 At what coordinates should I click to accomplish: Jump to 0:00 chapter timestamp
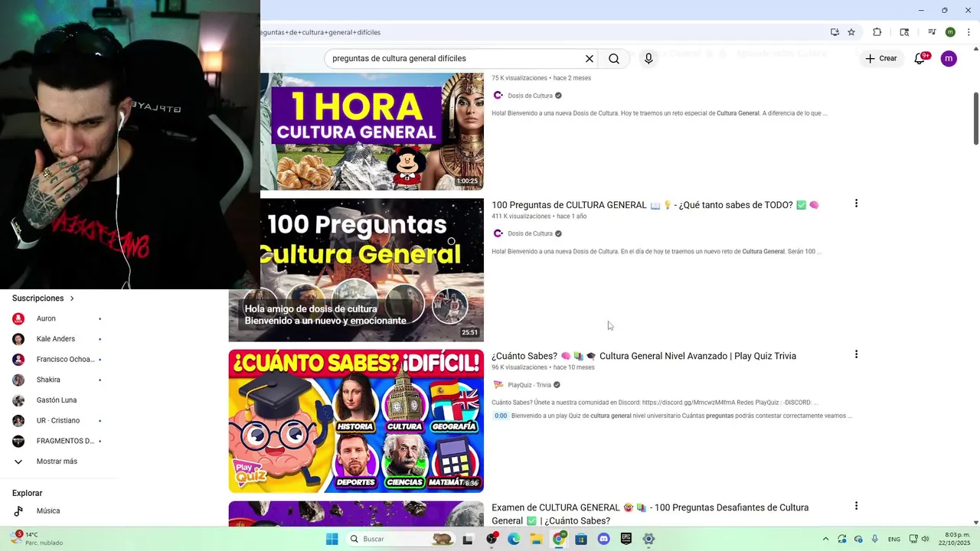pyautogui.click(x=500, y=416)
